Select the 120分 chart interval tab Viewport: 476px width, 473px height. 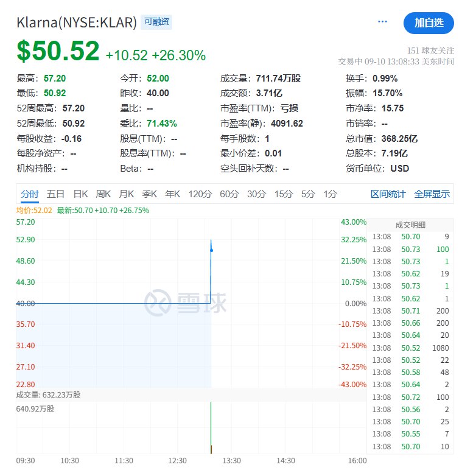pyautogui.click(x=200, y=194)
